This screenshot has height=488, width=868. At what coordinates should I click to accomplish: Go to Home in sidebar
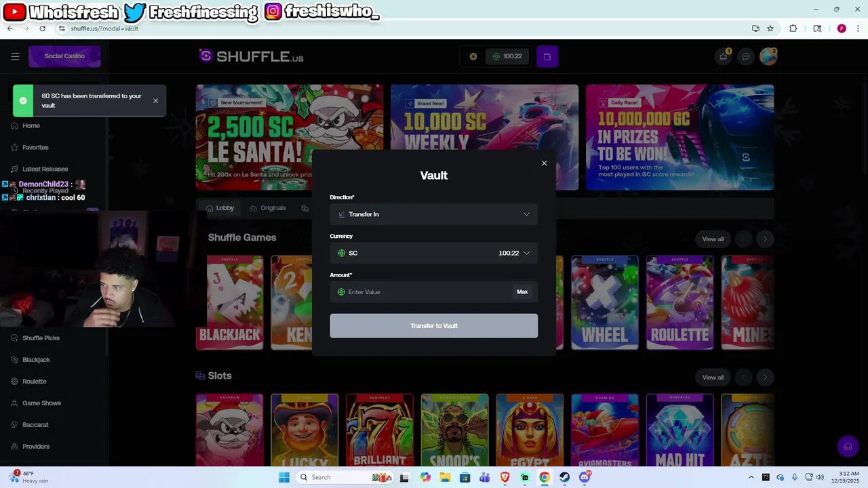point(31,126)
